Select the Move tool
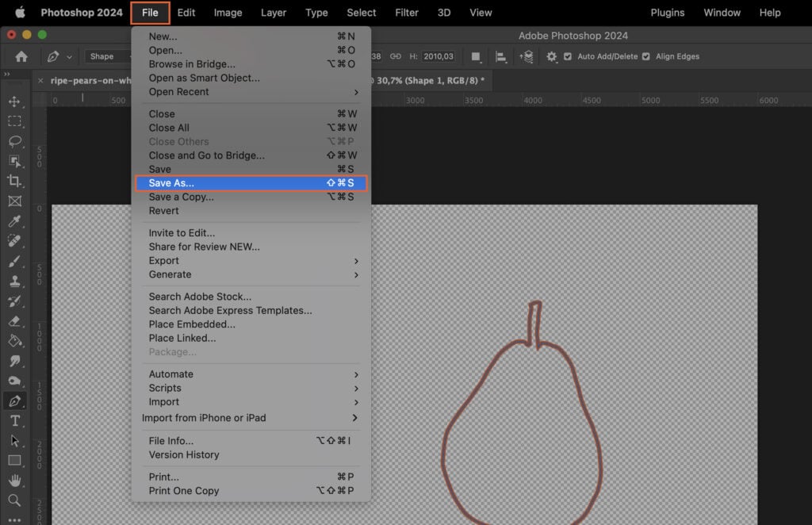The width and height of the screenshot is (812, 525). click(14, 102)
